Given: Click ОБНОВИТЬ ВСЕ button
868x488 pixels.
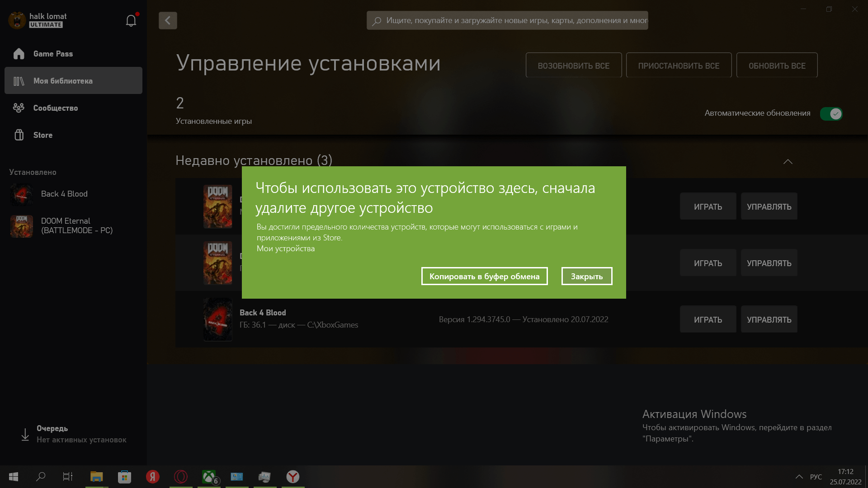Looking at the screenshot, I should coord(777,65).
